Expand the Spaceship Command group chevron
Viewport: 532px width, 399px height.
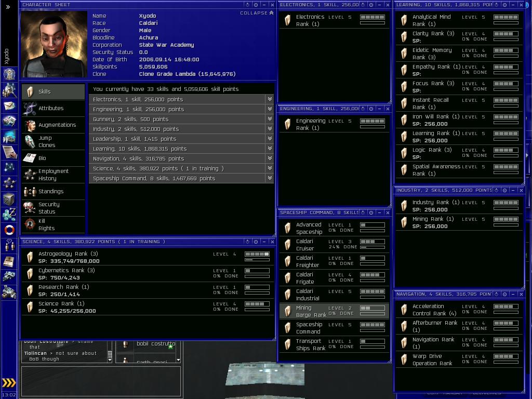point(270,178)
